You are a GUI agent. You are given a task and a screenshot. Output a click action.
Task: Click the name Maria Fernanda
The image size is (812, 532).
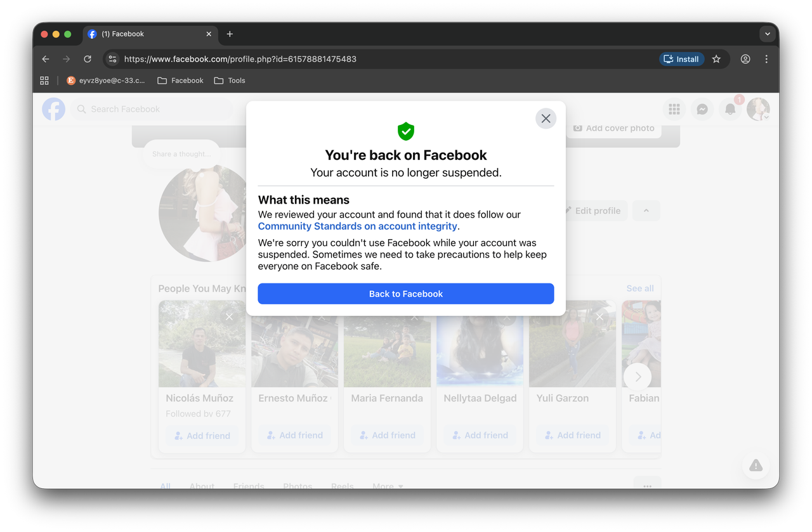pyautogui.click(x=387, y=398)
